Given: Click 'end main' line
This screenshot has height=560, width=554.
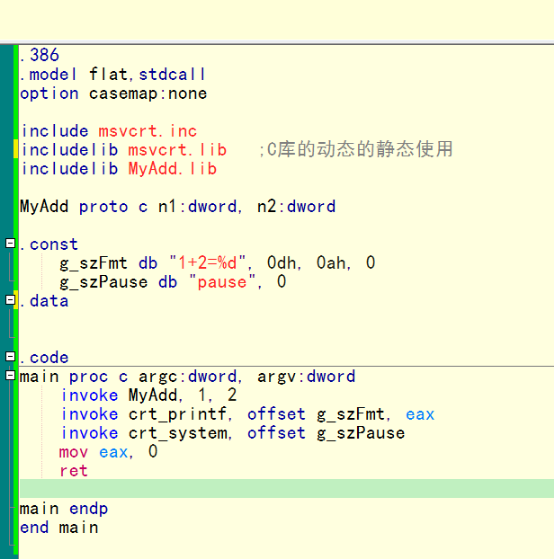Looking at the screenshot, I should point(59,528).
